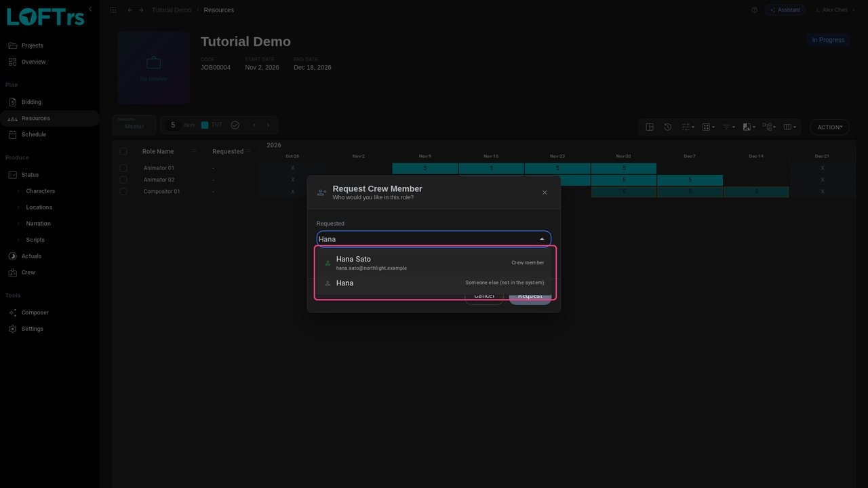
Task: Open the Composer tool
Action: (50, 312)
